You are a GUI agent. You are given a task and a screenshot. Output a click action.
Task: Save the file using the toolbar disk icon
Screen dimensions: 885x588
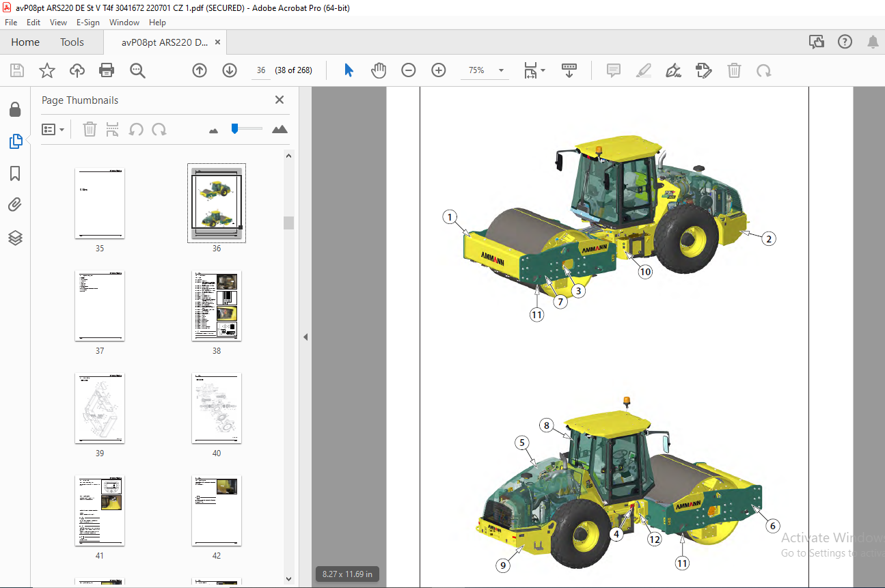17,70
